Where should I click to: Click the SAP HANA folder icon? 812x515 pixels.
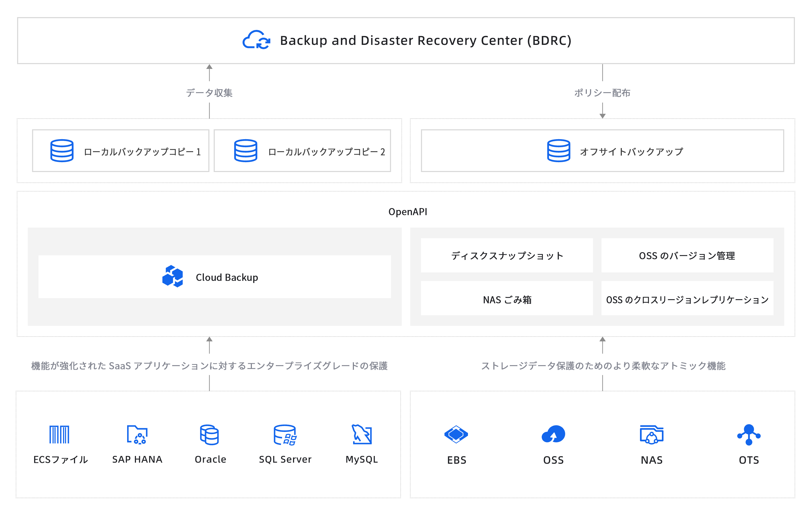[137, 434]
